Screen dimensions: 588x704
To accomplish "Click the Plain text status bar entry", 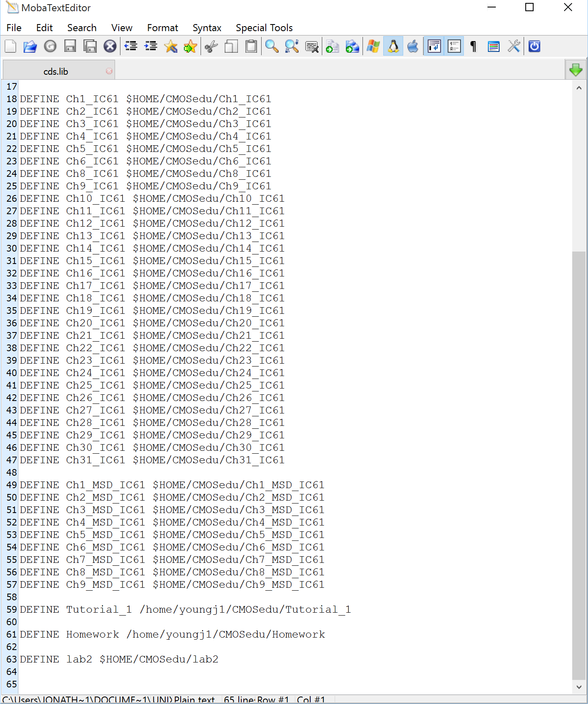I will [x=194, y=699].
